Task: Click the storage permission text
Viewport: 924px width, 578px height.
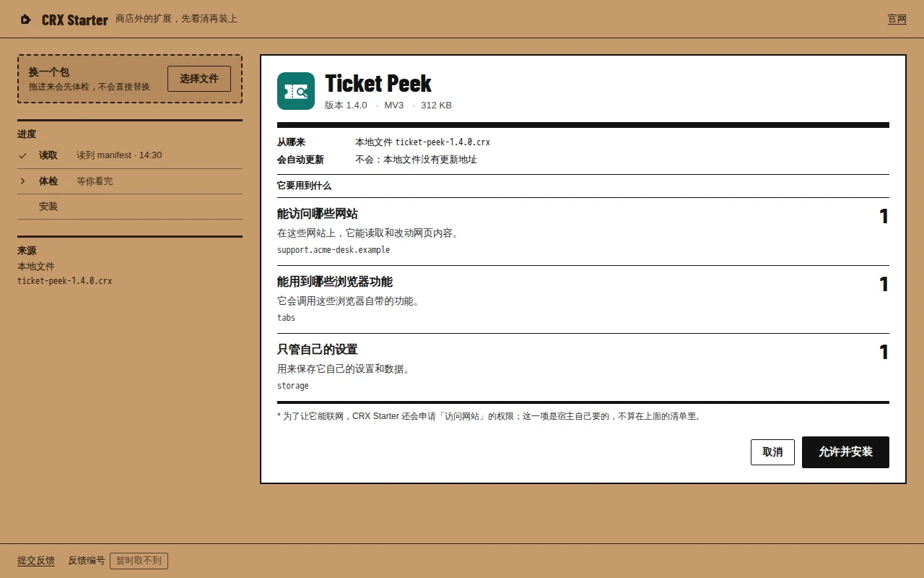Action: coord(293,386)
